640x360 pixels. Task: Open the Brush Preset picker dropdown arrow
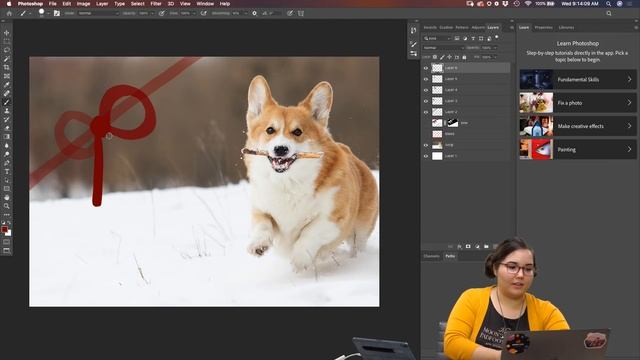click(48, 13)
